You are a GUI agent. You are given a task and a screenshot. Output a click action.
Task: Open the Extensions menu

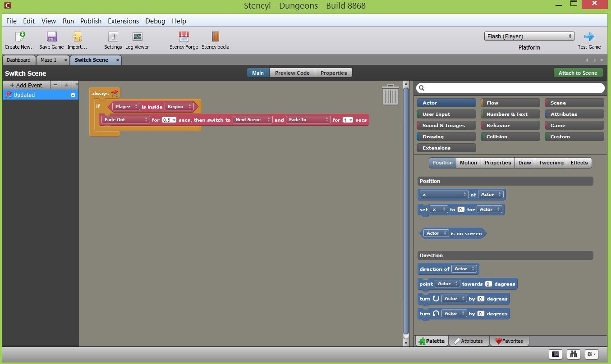pos(123,21)
